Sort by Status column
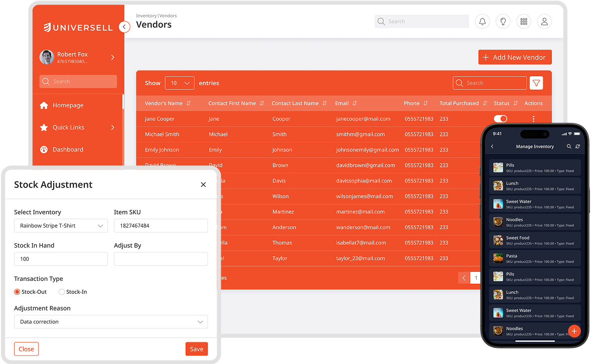595x364 pixels. [516, 103]
